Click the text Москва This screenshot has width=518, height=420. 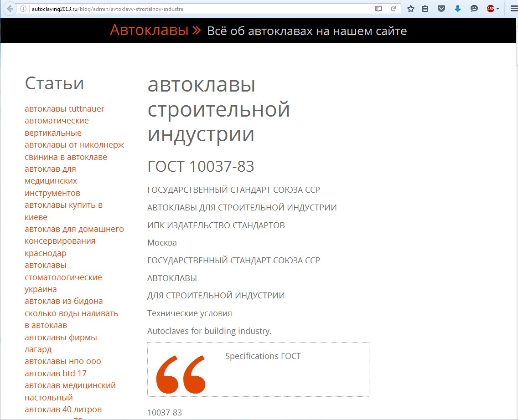[162, 243]
